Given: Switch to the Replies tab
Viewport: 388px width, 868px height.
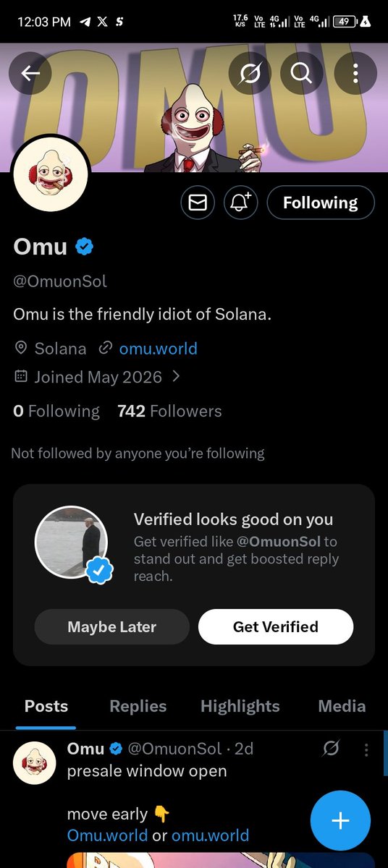Looking at the screenshot, I should pyautogui.click(x=138, y=706).
